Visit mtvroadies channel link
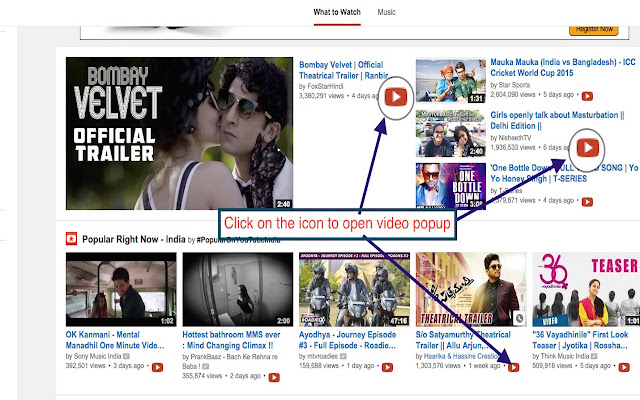Screen dimensions: 640x400 coord(322,356)
